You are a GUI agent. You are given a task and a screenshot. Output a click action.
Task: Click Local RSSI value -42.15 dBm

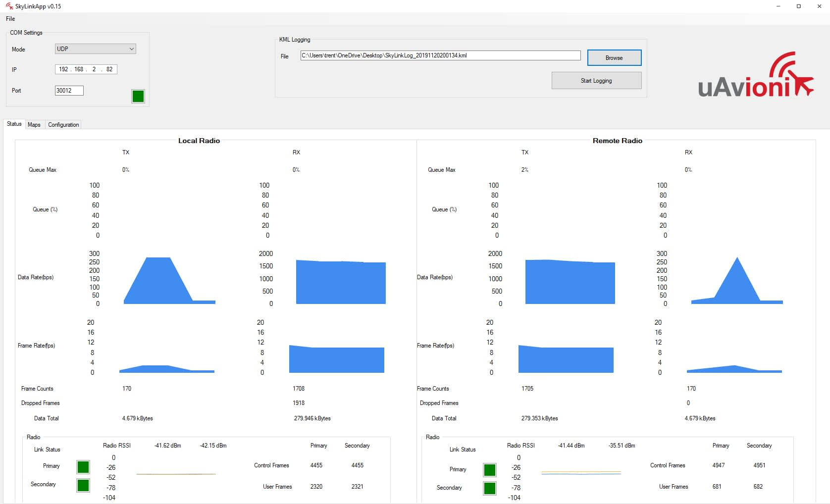coord(213,446)
